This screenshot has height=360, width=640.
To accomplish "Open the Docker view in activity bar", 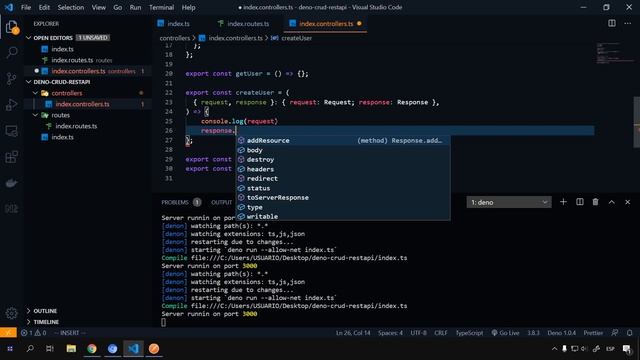I will coord(12,183).
